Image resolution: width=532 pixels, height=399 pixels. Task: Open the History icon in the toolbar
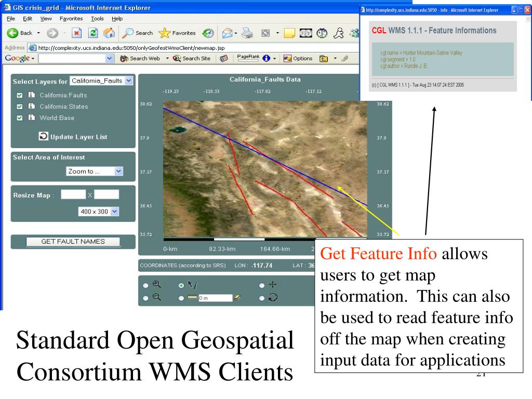tap(208, 33)
